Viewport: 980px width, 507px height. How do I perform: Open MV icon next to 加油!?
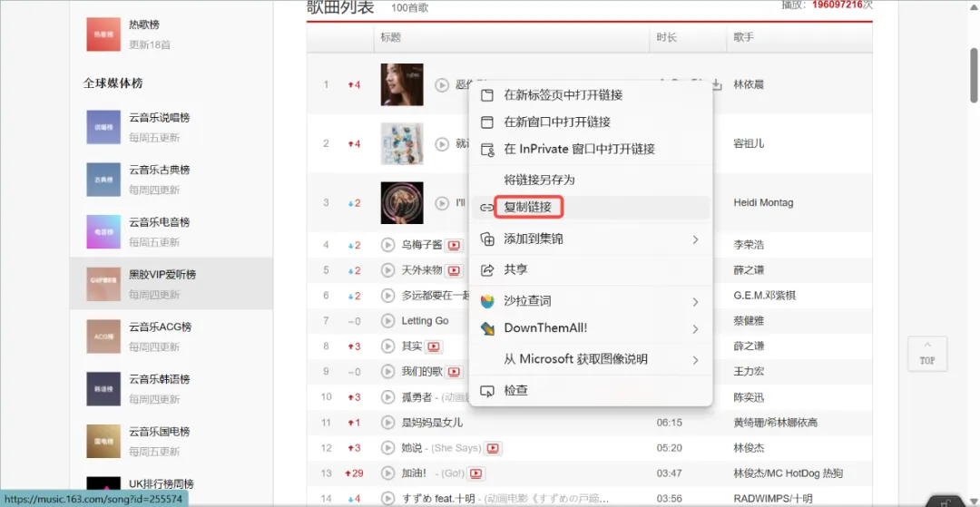476,473
